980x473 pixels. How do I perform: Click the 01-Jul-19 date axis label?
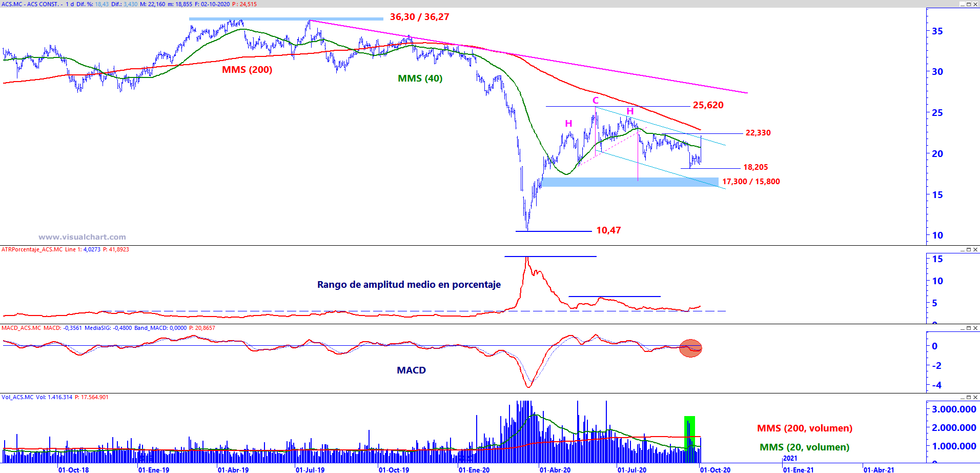310,470
